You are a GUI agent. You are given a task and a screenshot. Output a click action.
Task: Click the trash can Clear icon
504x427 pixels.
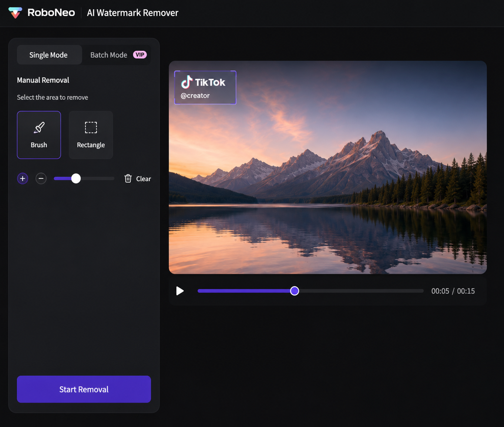(x=128, y=179)
